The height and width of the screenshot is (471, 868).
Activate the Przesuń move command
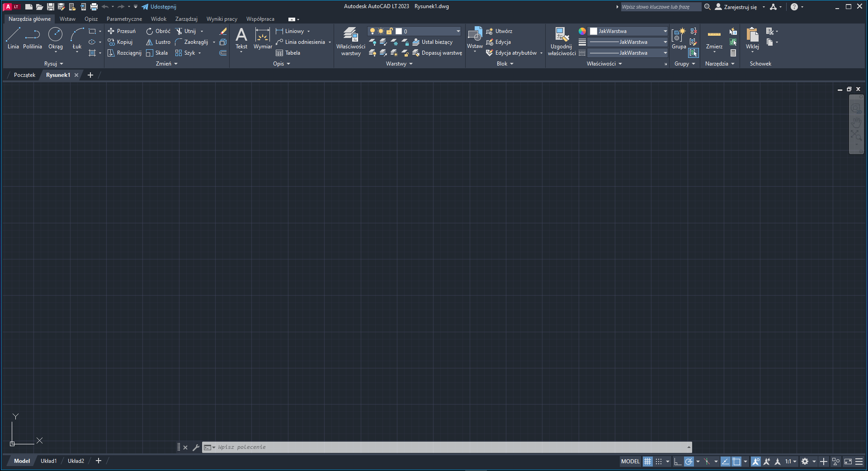click(122, 31)
